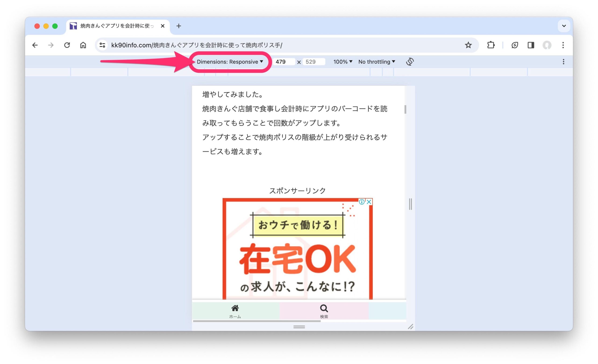Open the Extensions puzzle icon

[x=491, y=45]
